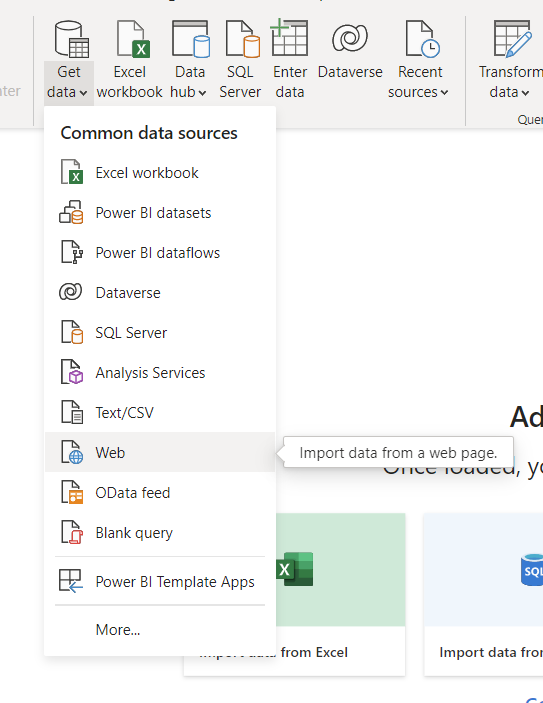This screenshot has height=703, width=543.
Task: Click the Web globe icon
Action: 72,452
